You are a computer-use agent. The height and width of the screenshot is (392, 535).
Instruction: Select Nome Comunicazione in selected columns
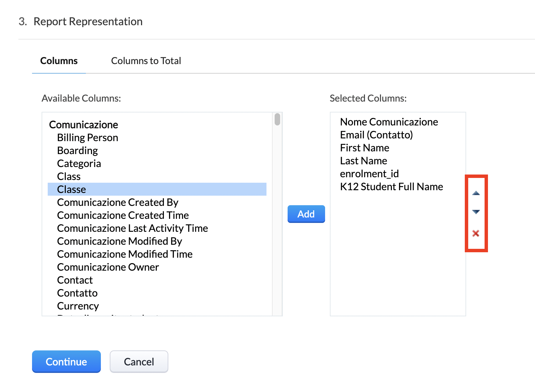[x=389, y=122]
